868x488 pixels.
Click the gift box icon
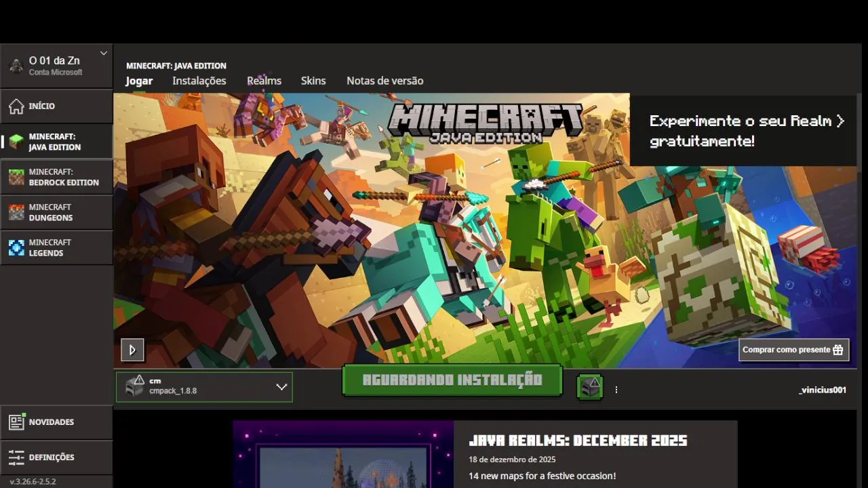(x=838, y=350)
